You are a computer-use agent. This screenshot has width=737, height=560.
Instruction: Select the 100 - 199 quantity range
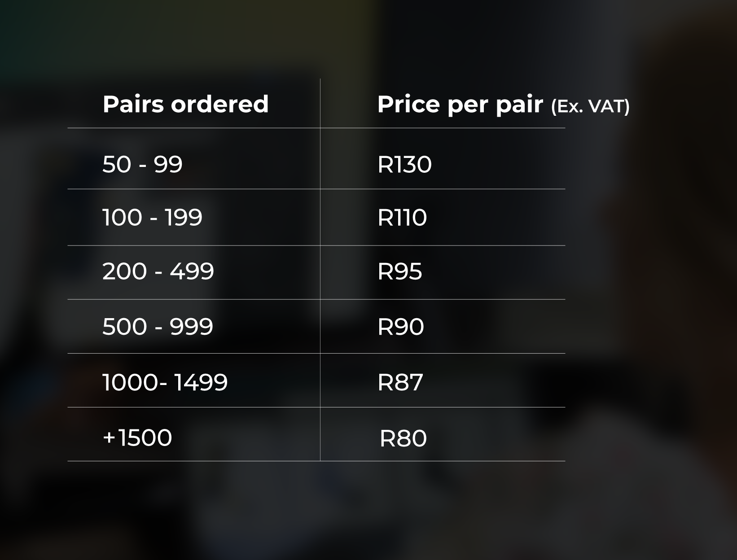[152, 218]
